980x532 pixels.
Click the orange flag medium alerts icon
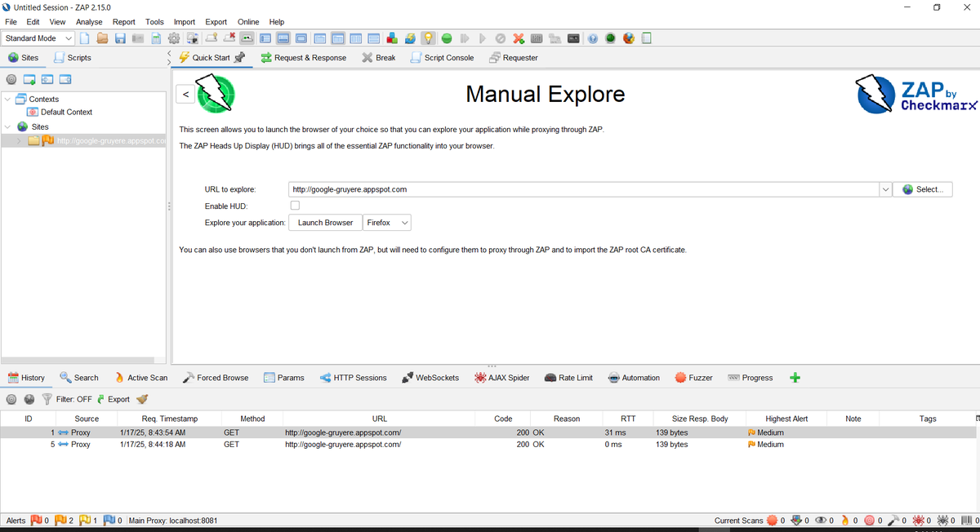(60, 521)
